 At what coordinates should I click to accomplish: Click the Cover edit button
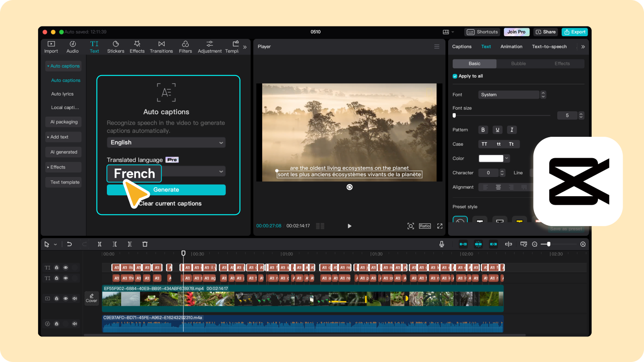click(91, 298)
